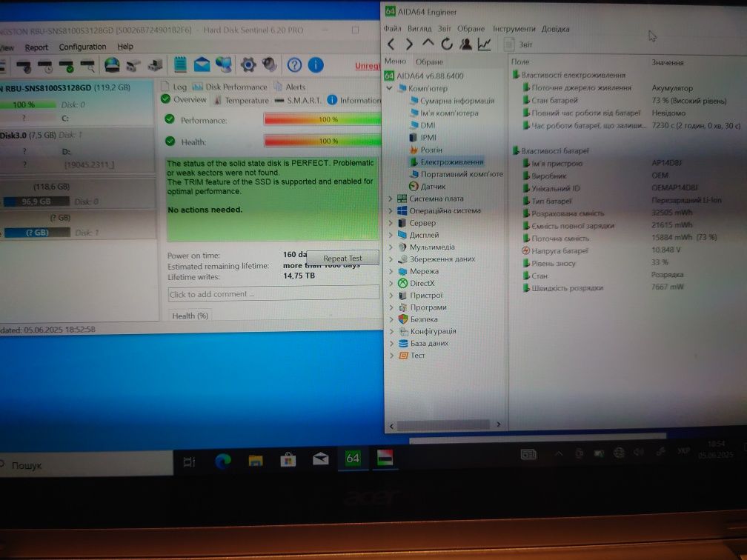Click the Performance 100 % bar
This screenshot has height=560, width=747.
coord(322,119)
